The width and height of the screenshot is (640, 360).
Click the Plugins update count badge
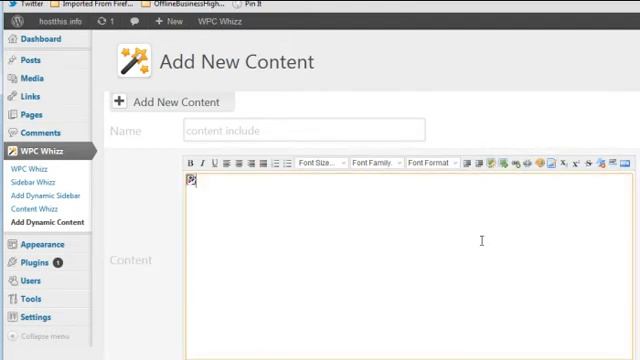58,262
